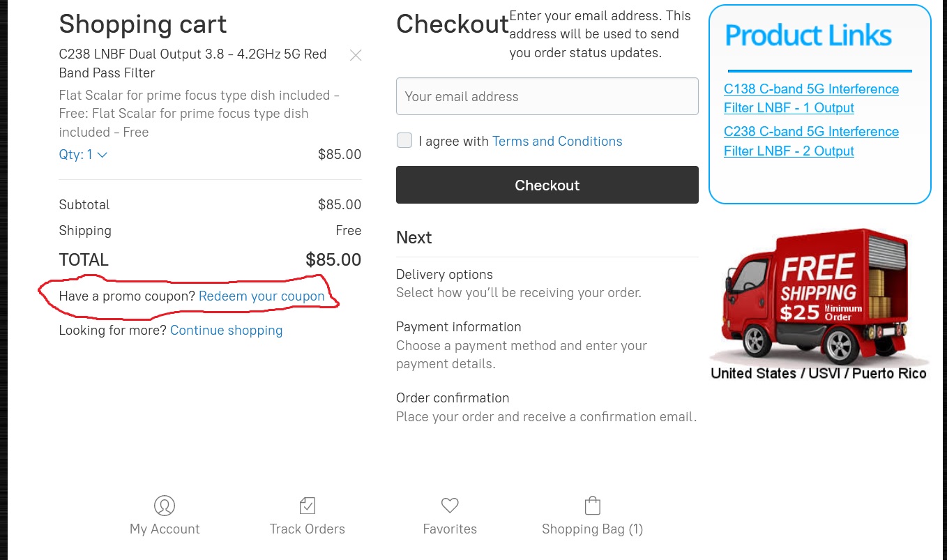Click the Redeem your coupon link

coord(262,296)
